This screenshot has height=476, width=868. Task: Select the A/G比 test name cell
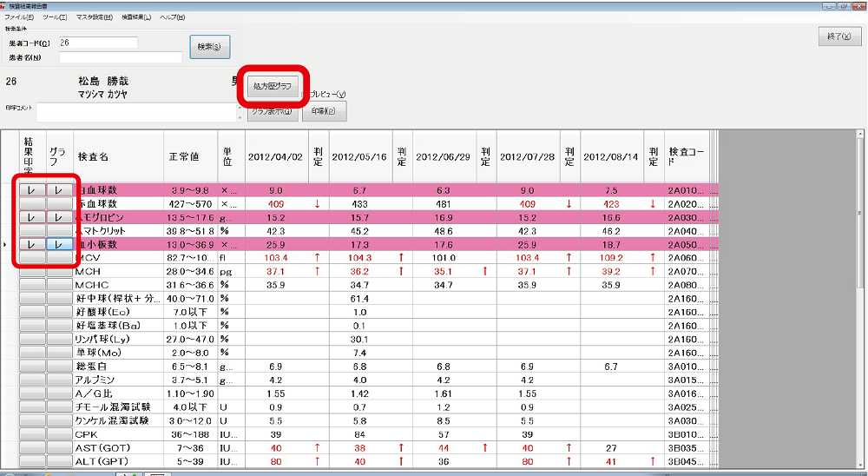(118, 393)
